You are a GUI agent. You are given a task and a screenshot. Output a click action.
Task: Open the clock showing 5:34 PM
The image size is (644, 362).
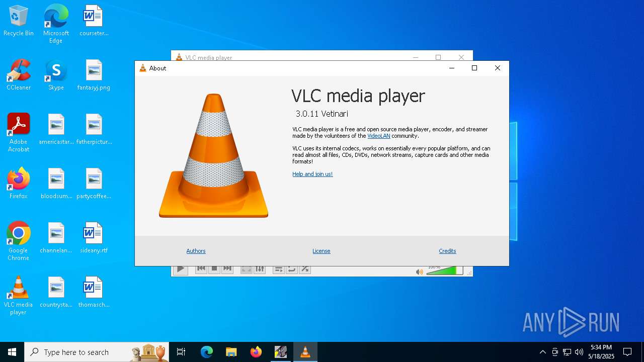tap(601, 352)
